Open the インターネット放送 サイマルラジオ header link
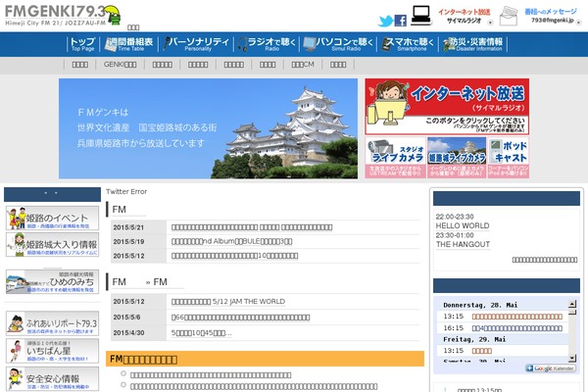 [x=465, y=16]
